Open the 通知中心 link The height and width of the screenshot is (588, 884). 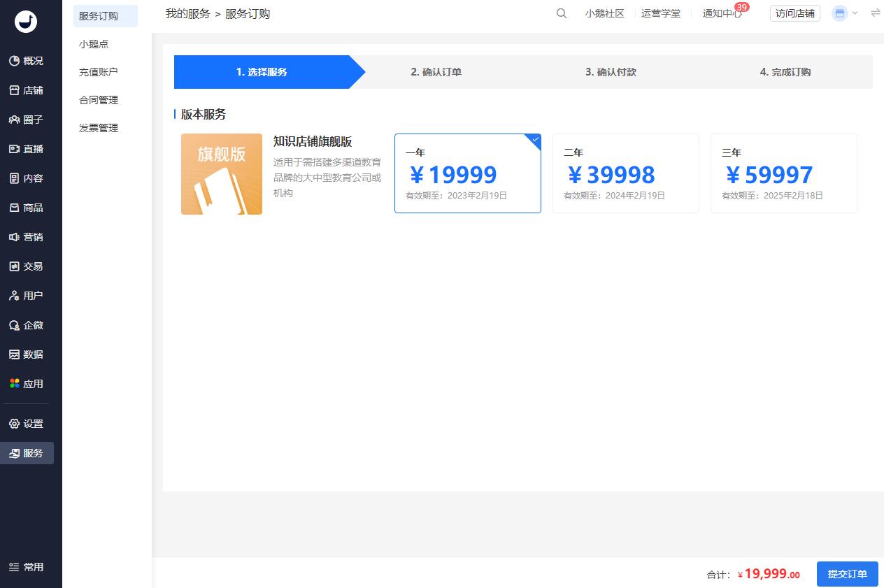coord(722,13)
